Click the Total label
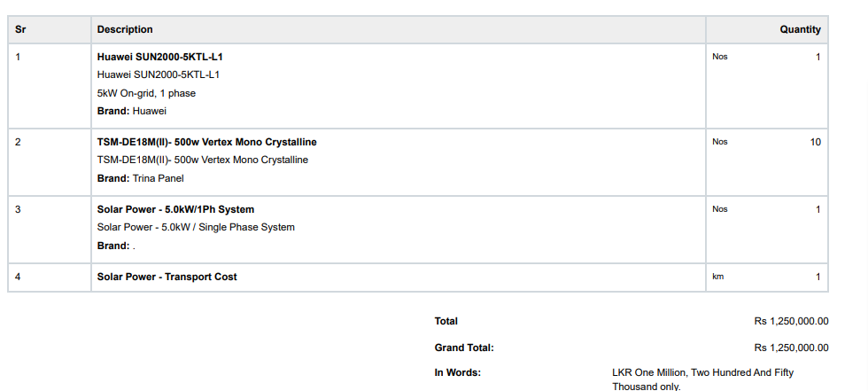This screenshot has width=868, height=391. click(x=446, y=321)
